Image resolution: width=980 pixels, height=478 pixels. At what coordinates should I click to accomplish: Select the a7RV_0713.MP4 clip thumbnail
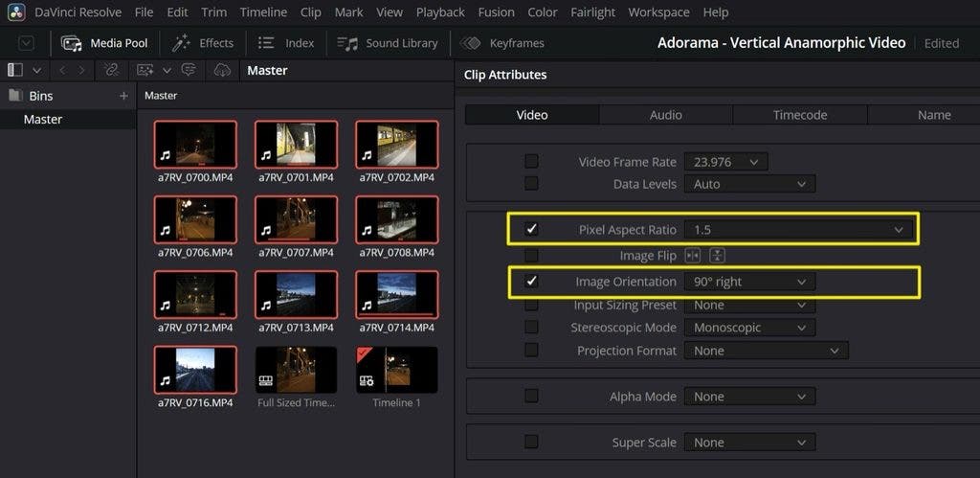[x=297, y=295]
